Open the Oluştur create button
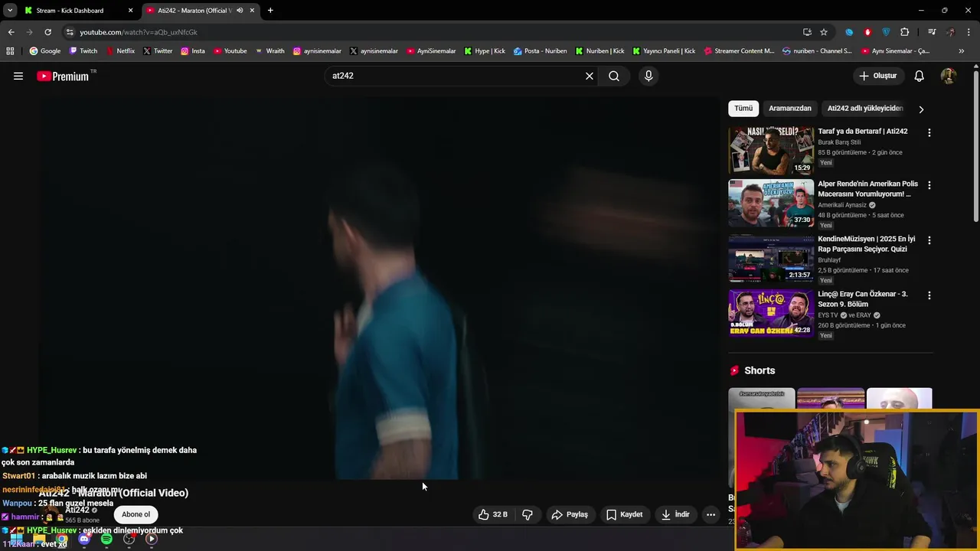The height and width of the screenshot is (551, 980). point(878,76)
